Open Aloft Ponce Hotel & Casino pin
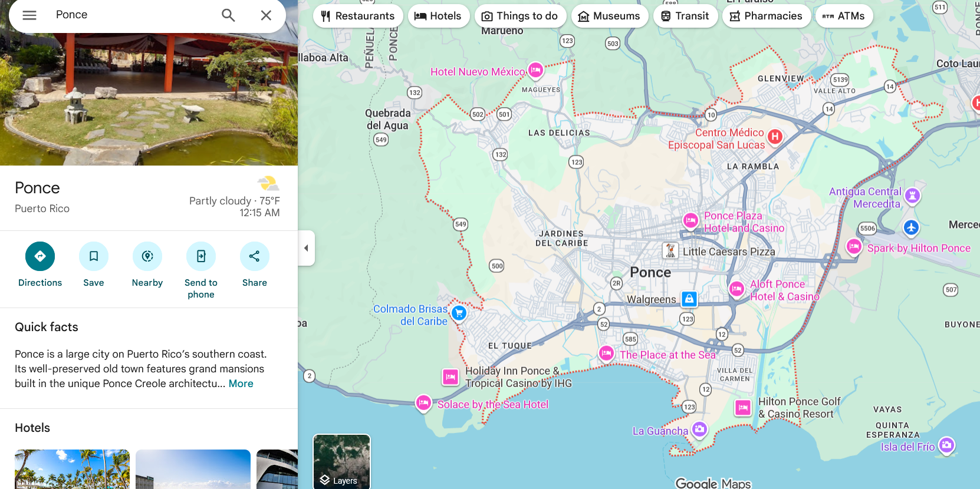Viewport: 980px width, 489px height. (x=736, y=289)
